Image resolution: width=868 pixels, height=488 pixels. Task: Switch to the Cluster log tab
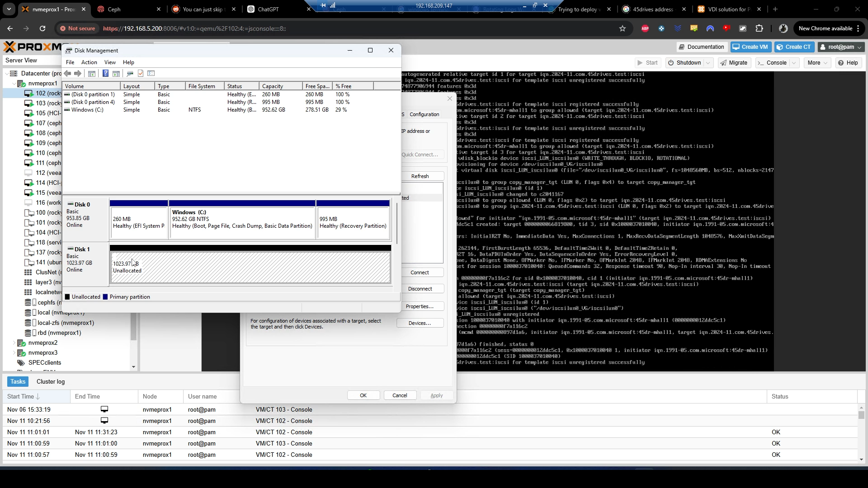[x=51, y=382]
